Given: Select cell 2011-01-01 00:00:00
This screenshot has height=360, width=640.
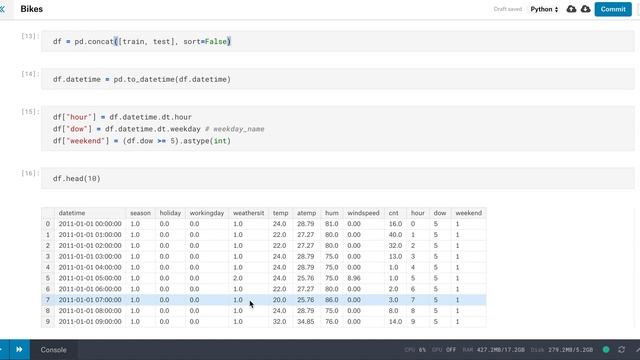Looking at the screenshot, I should 90,224.
